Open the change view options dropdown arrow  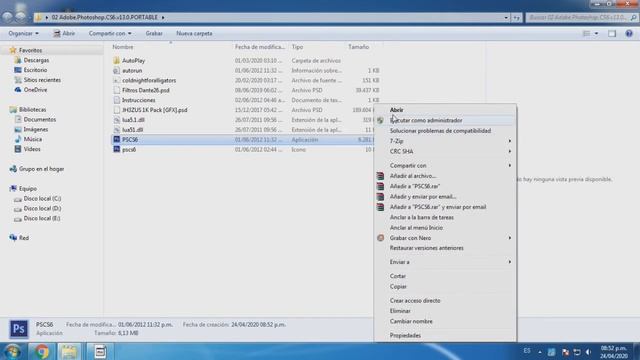596,33
